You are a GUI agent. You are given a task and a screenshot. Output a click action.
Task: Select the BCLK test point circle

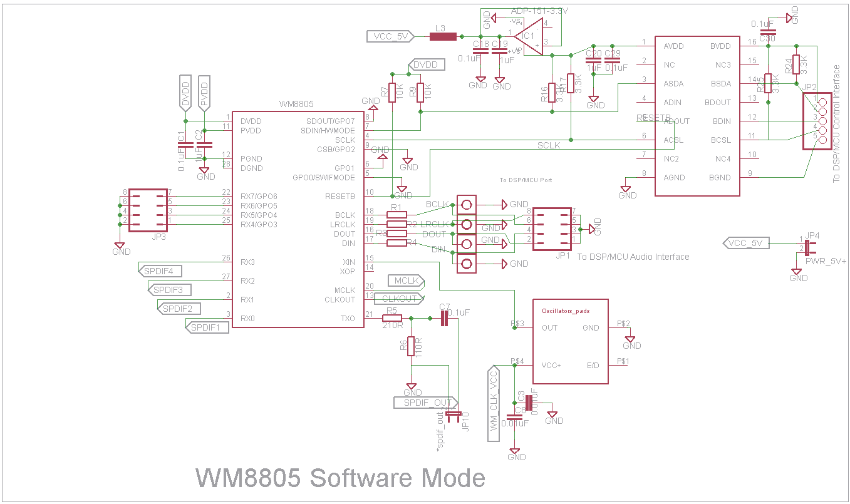click(x=466, y=204)
